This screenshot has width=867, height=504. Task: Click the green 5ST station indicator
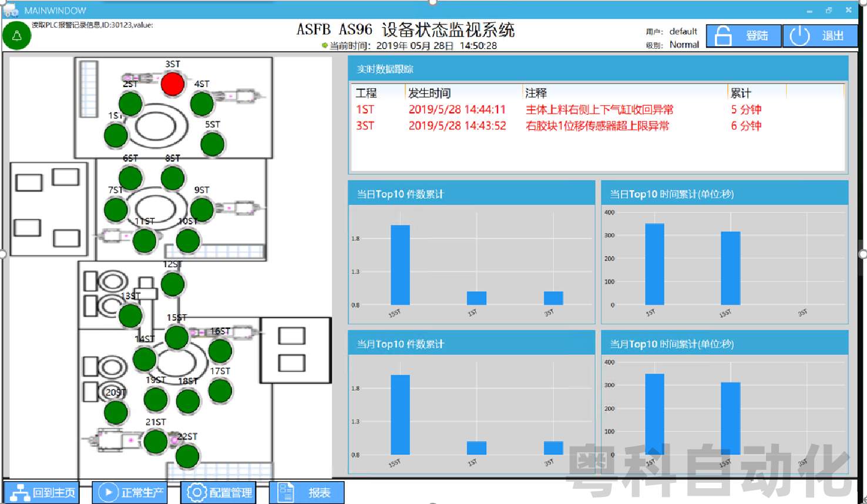tap(213, 144)
